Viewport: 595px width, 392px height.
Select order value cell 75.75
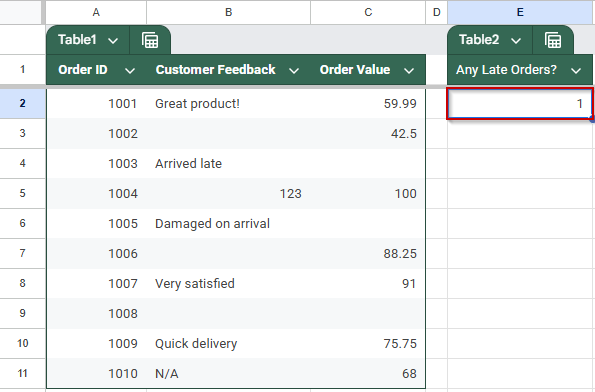coord(368,343)
